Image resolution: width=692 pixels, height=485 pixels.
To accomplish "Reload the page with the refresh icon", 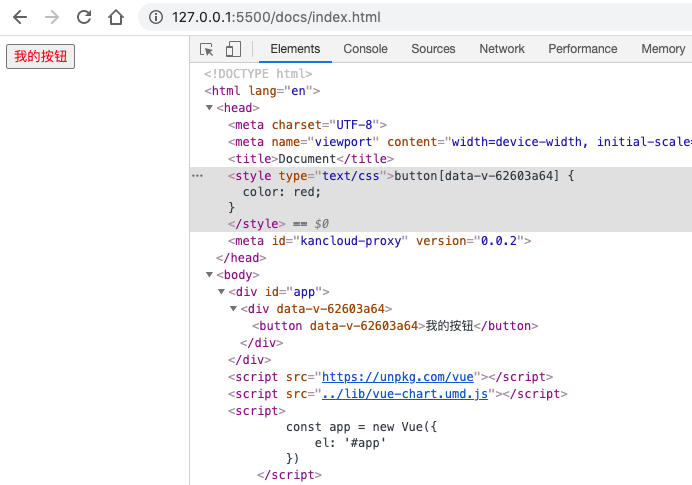I will click(x=84, y=17).
